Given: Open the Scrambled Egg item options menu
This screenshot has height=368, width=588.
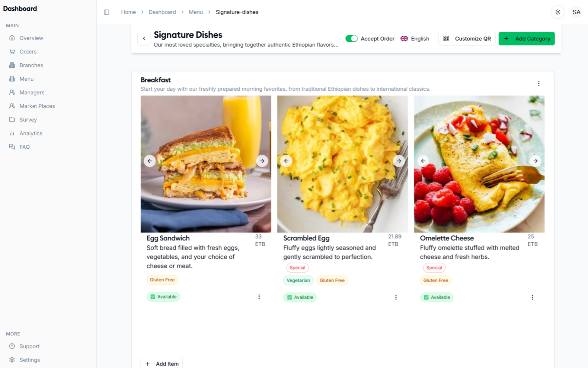Looking at the screenshot, I should (396, 297).
